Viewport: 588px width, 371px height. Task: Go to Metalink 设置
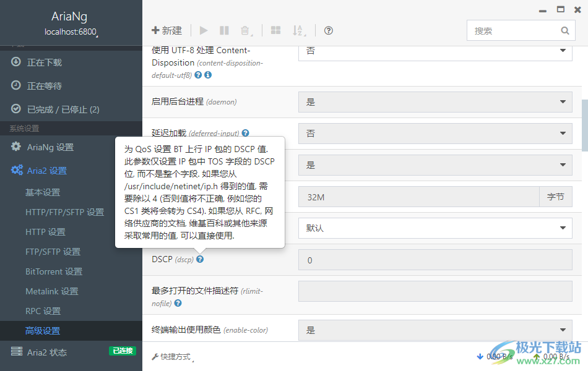52,291
